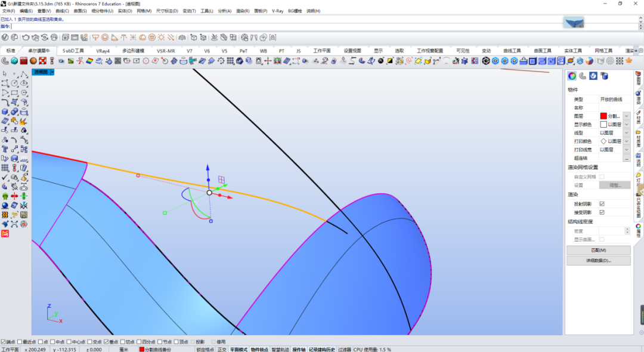Select the rectangle tool in left toolbar
644x352 pixels.
[x=14, y=93]
